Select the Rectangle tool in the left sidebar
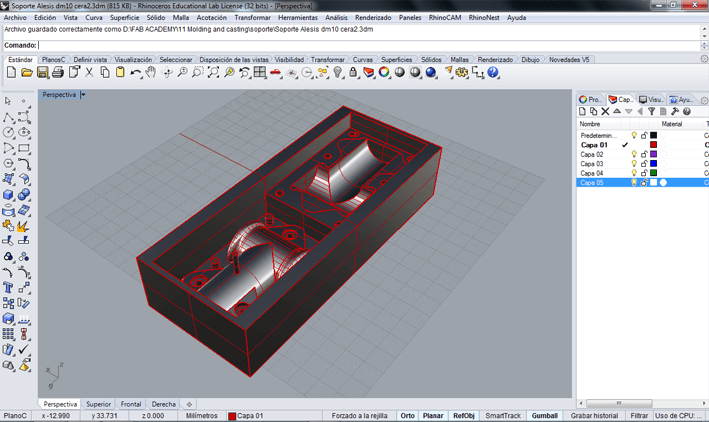This screenshot has width=709, height=422. click(x=24, y=148)
